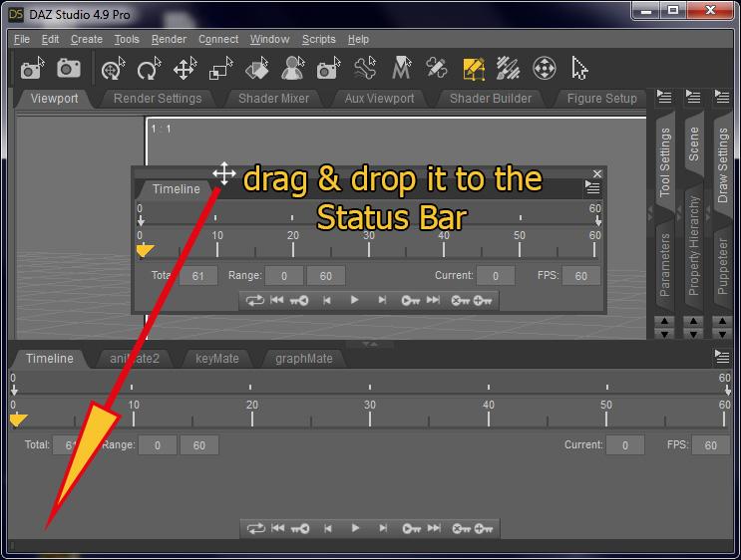Click the highlighted yellow Spot Render tool
Screen dimensions: 741x560
pos(474,69)
